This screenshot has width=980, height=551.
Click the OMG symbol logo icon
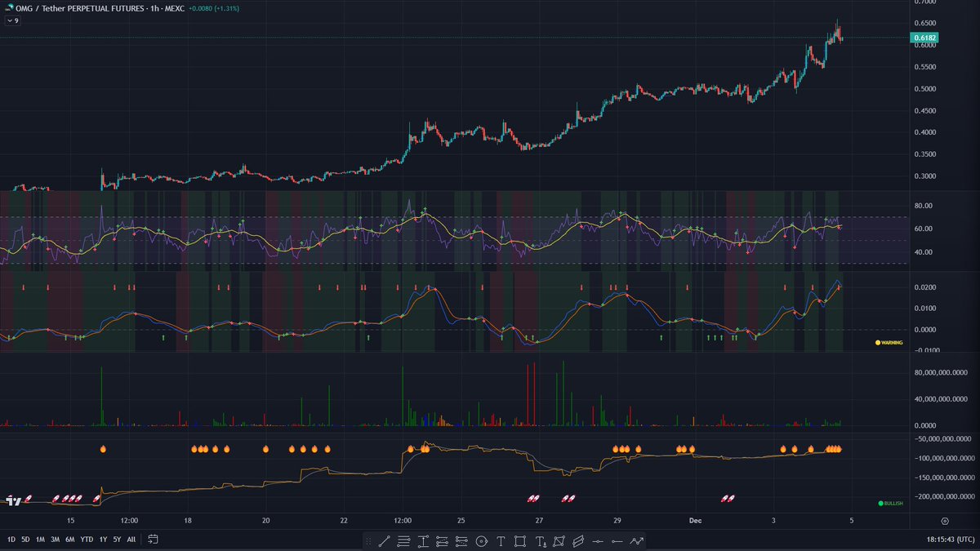(10, 7)
